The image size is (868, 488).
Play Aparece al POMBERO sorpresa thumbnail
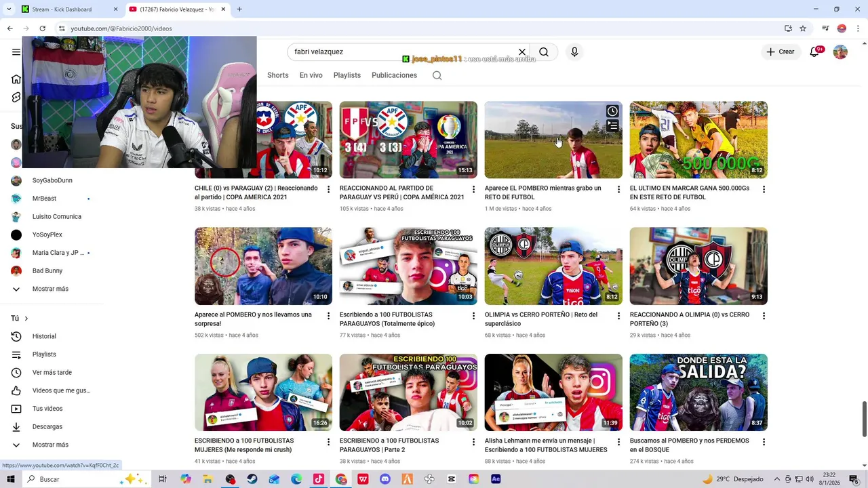point(263,266)
